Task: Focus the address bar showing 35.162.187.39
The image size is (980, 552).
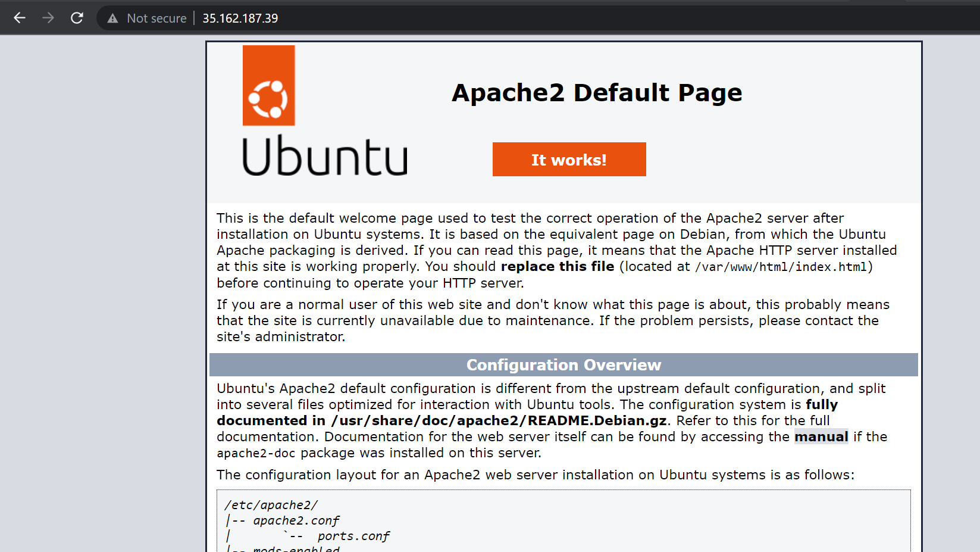Action: click(x=240, y=18)
